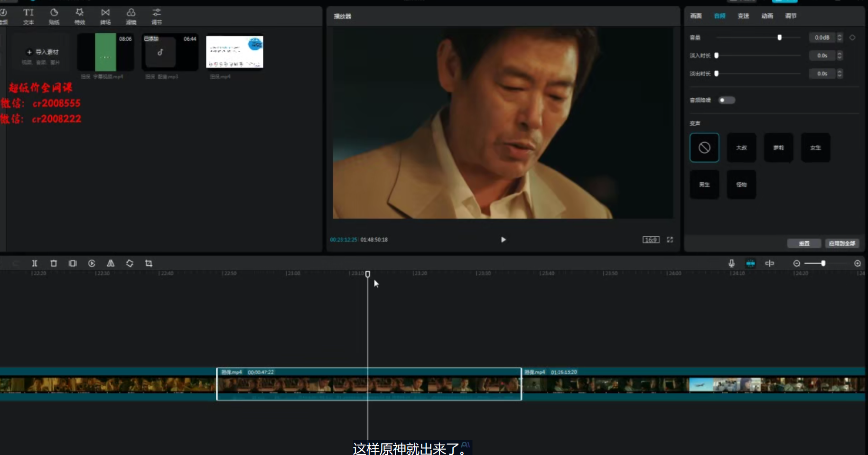The image size is (868, 455).
Task: Open the 调节 adjustment panel in media toolbar
Action: click(157, 16)
